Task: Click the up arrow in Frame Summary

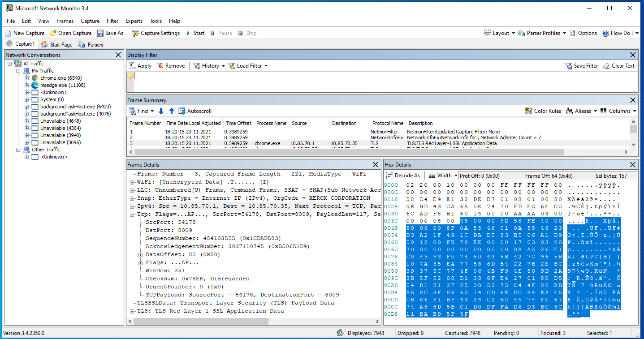Action: (x=171, y=111)
